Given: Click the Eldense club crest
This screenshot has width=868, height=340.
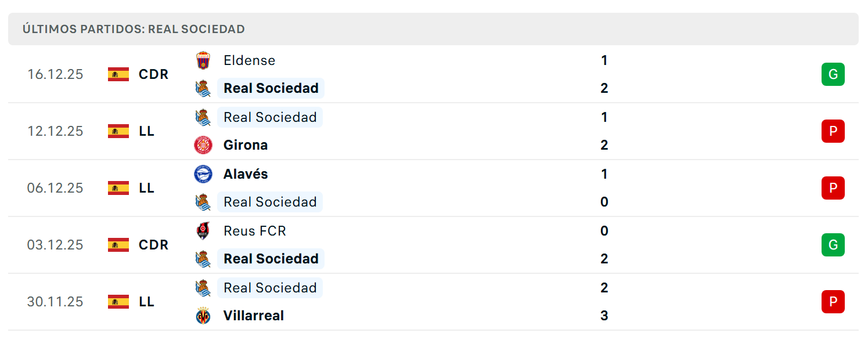Looking at the screenshot, I should (x=203, y=60).
